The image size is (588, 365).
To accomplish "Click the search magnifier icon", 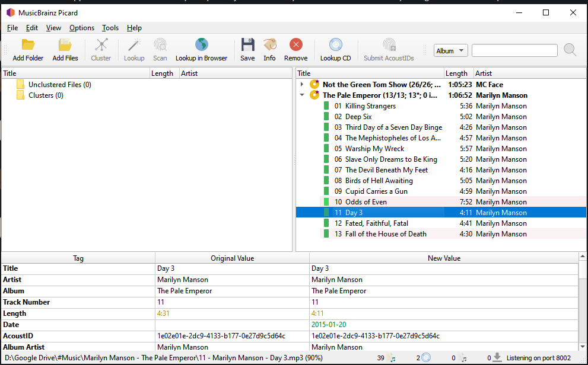I will click(570, 50).
